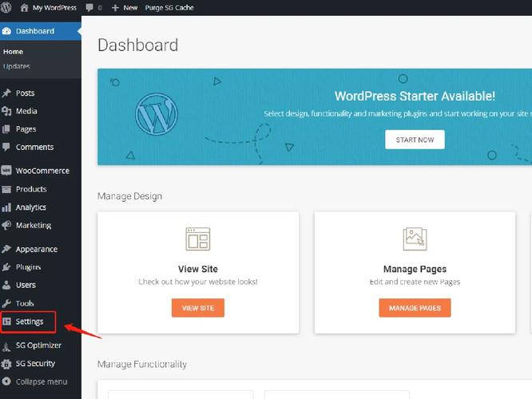532x399 pixels.
Task: Click the Manage Design section heading
Action: tap(129, 196)
